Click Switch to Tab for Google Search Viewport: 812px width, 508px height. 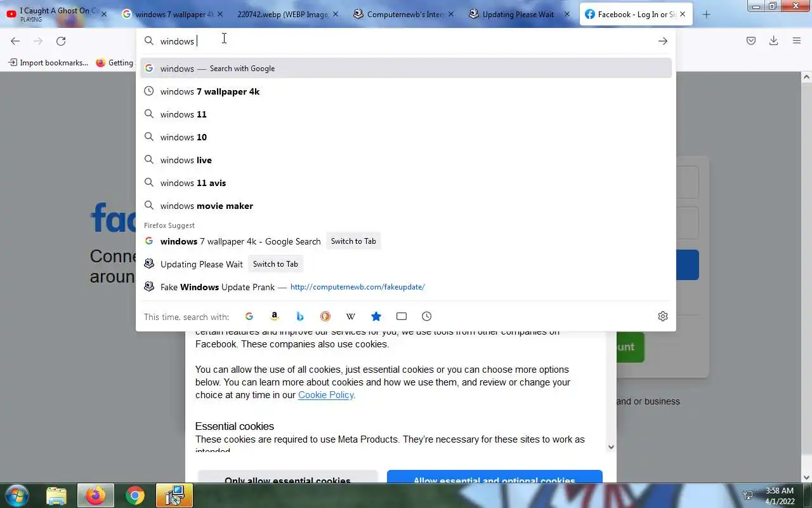353,241
